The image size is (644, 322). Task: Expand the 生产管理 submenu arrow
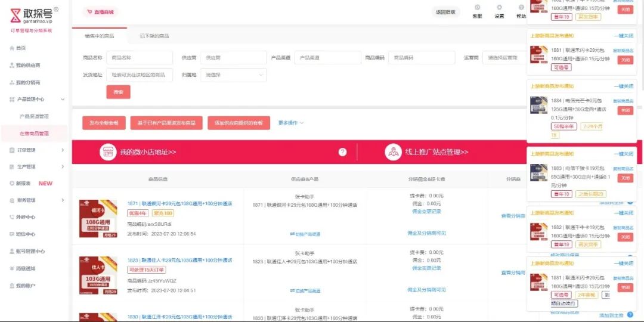tap(63, 167)
